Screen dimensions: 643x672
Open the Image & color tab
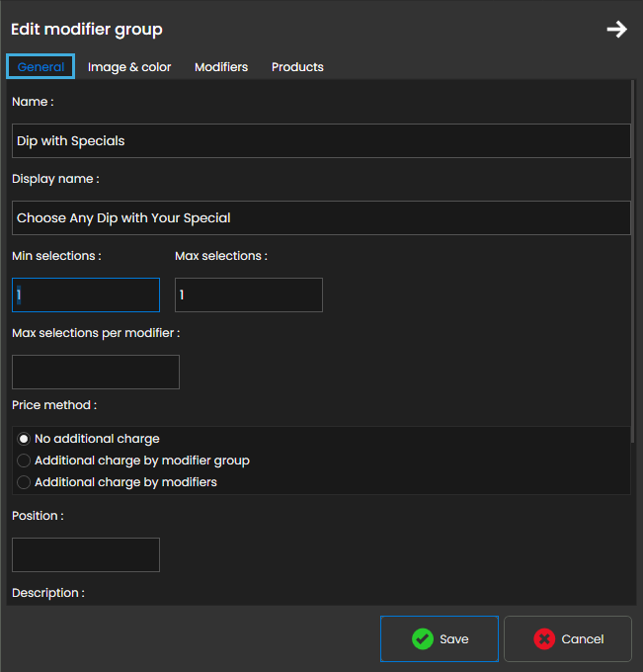[x=129, y=67]
